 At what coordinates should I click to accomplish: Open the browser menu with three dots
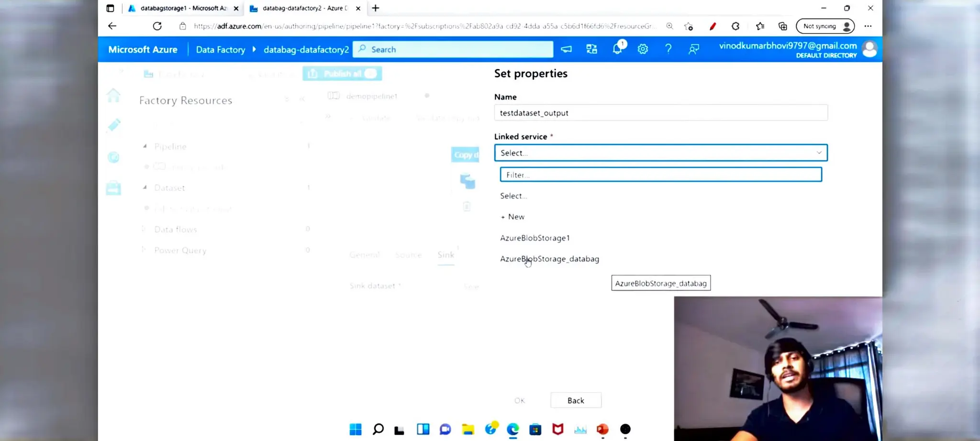pyautogui.click(x=868, y=26)
